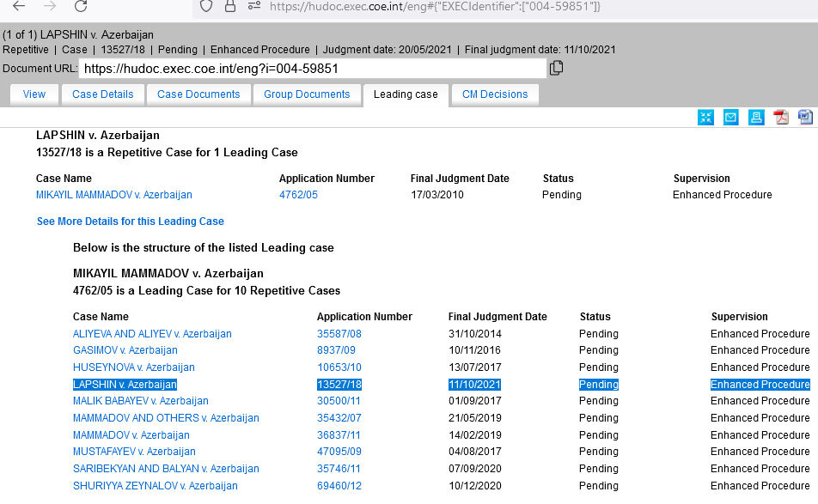The width and height of the screenshot is (818, 504).
Task: Open application number 35746/11
Action: (x=339, y=468)
